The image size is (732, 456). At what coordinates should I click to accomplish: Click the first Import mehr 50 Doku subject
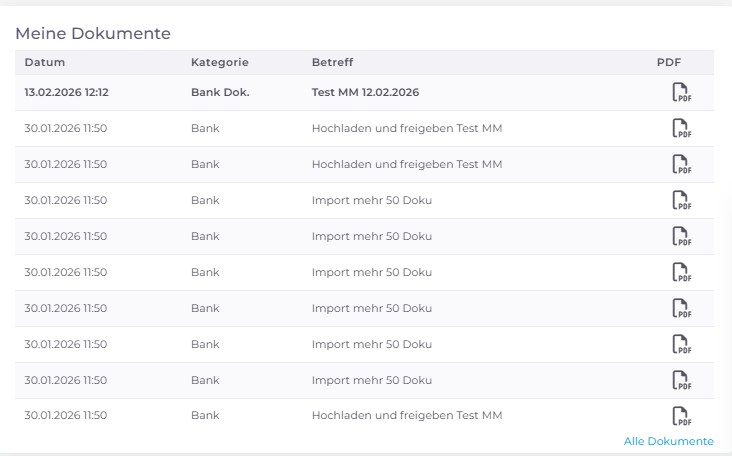(x=371, y=200)
